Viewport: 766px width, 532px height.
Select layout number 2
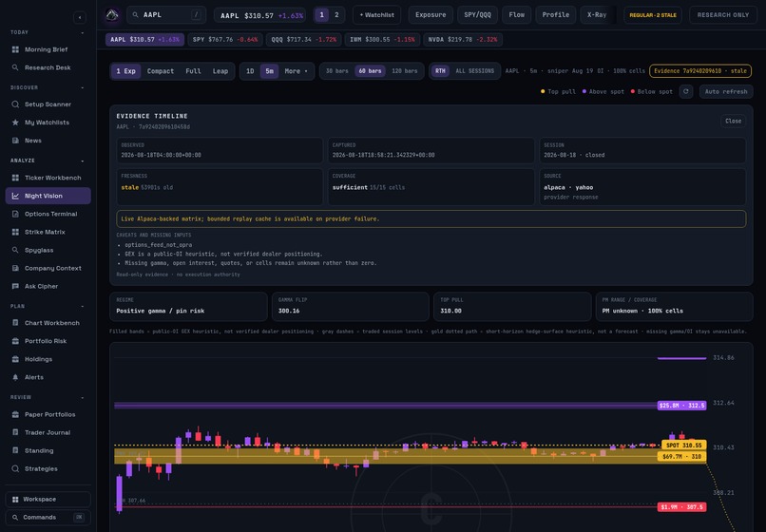coord(336,15)
